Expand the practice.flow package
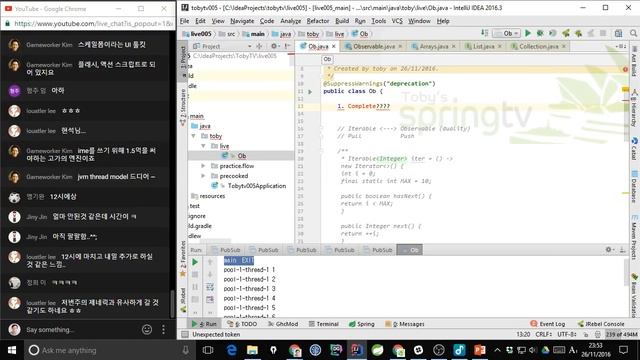 point(203,166)
